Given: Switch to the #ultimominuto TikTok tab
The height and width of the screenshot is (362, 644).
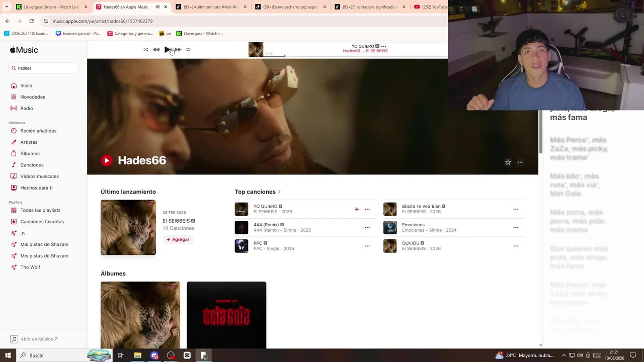Looking at the screenshot, I should coord(211,7).
